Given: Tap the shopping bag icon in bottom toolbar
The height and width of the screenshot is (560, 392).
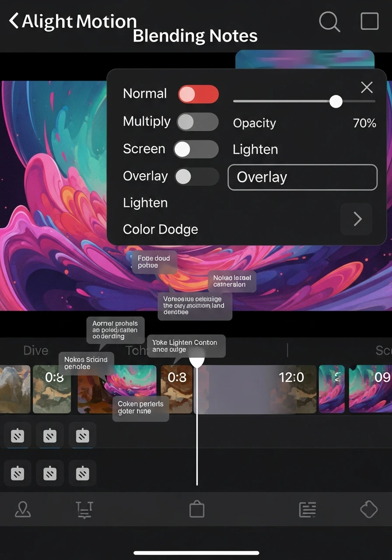Looking at the screenshot, I should tap(197, 510).
